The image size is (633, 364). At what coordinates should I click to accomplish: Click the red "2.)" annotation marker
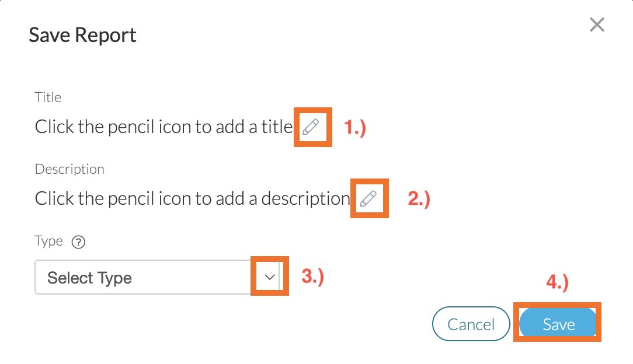pyautogui.click(x=419, y=199)
